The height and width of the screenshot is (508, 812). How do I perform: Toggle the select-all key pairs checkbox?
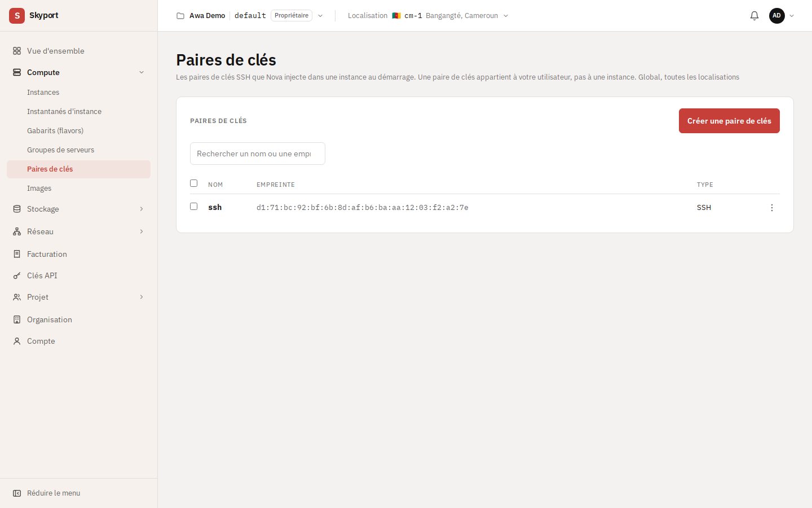click(x=194, y=183)
